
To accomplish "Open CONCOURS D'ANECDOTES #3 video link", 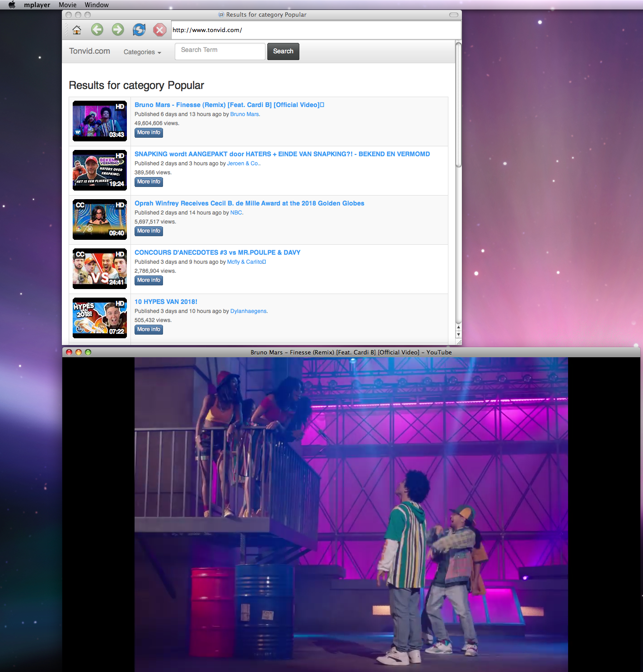I will (x=217, y=252).
